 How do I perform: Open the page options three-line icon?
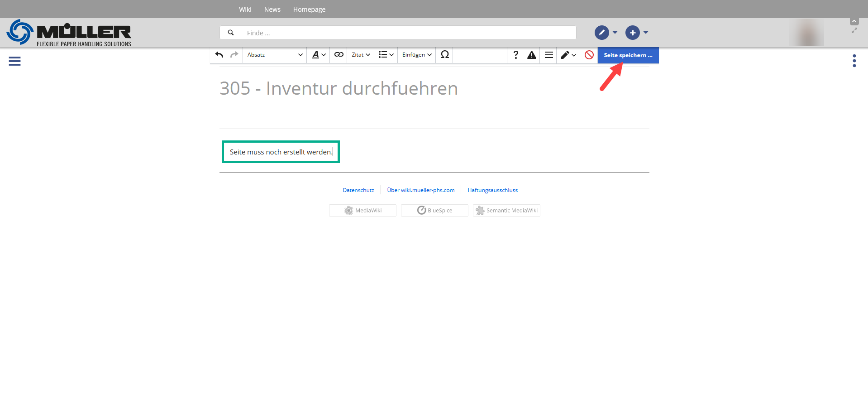(x=548, y=55)
